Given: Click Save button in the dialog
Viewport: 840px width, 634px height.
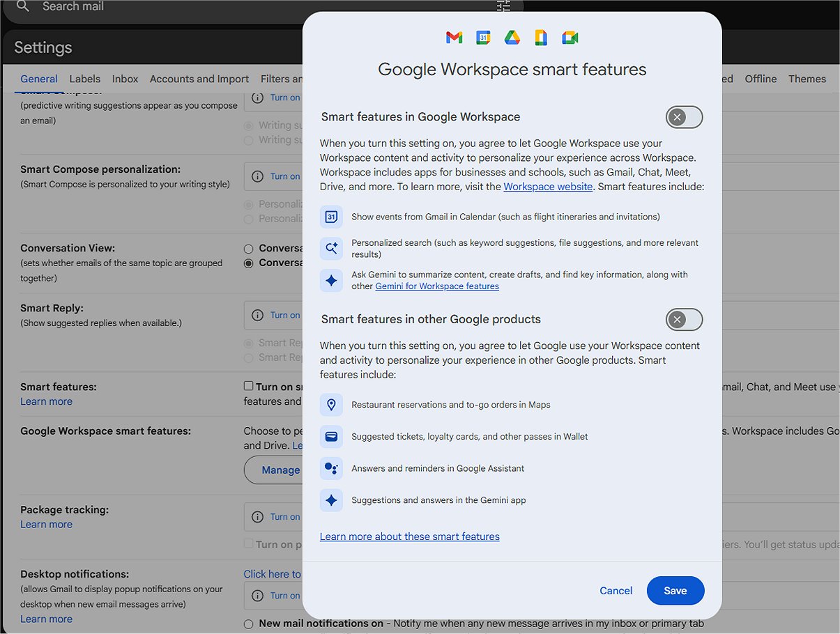Looking at the screenshot, I should pyautogui.click(x=675, y=591).
